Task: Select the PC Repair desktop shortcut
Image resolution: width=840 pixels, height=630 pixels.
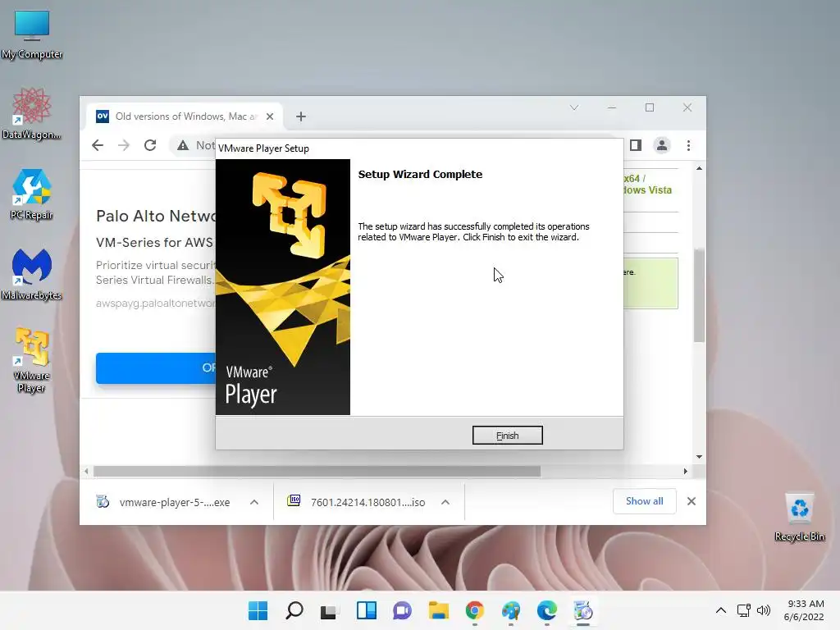Action: [32, 194]
